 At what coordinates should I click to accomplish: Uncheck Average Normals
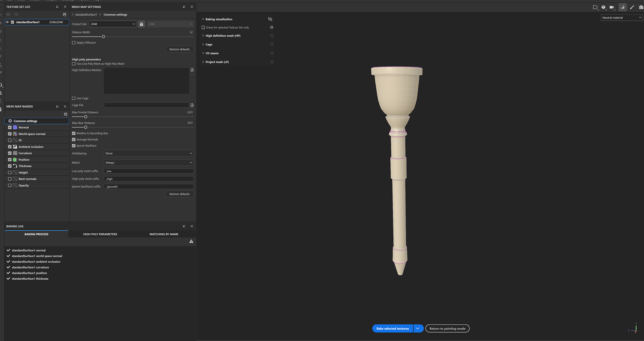point(74,139)
